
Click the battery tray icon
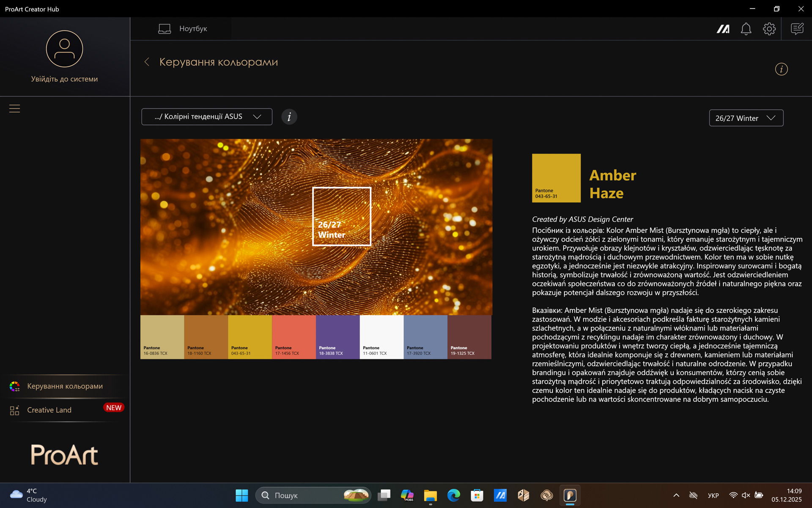759,495
